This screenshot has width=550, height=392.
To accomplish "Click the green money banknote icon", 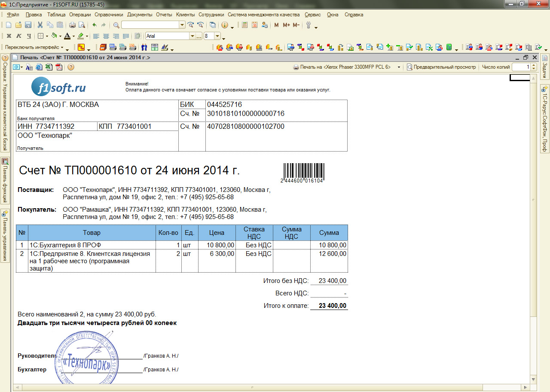I will [x=155, y=47].
